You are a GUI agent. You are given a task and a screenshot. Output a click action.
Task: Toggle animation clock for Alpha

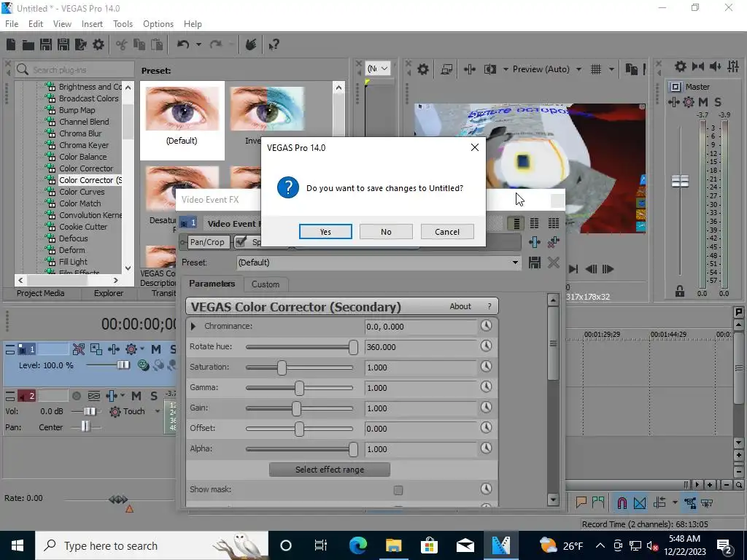486,448
